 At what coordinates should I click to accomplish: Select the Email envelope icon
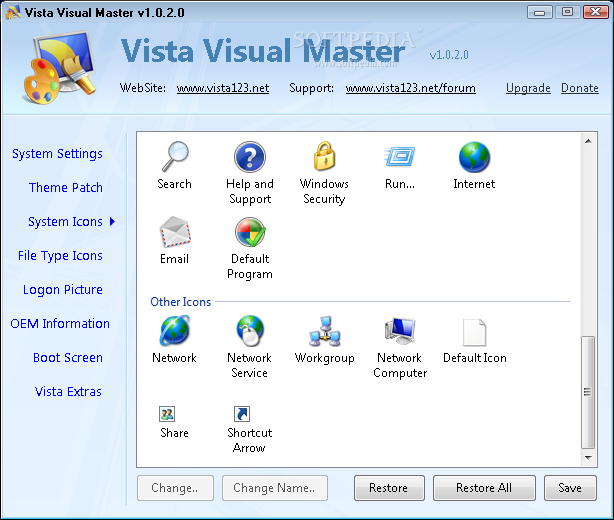coord(175,232)
